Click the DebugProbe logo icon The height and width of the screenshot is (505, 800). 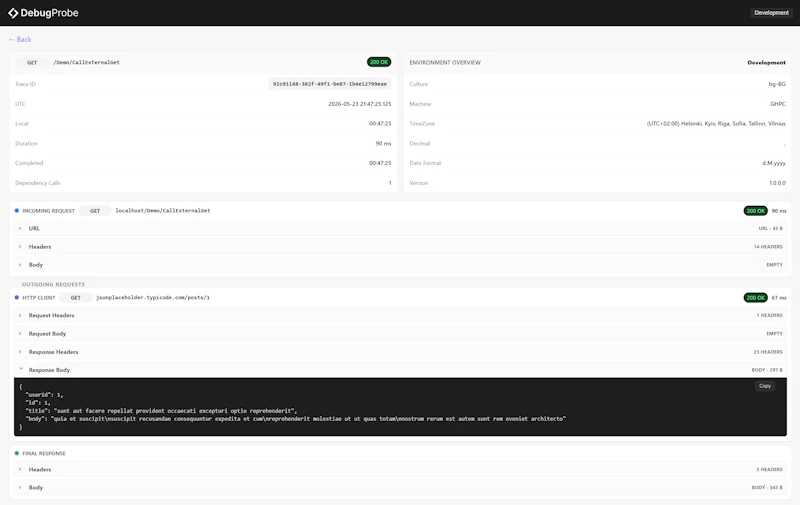tap(13, 13)
